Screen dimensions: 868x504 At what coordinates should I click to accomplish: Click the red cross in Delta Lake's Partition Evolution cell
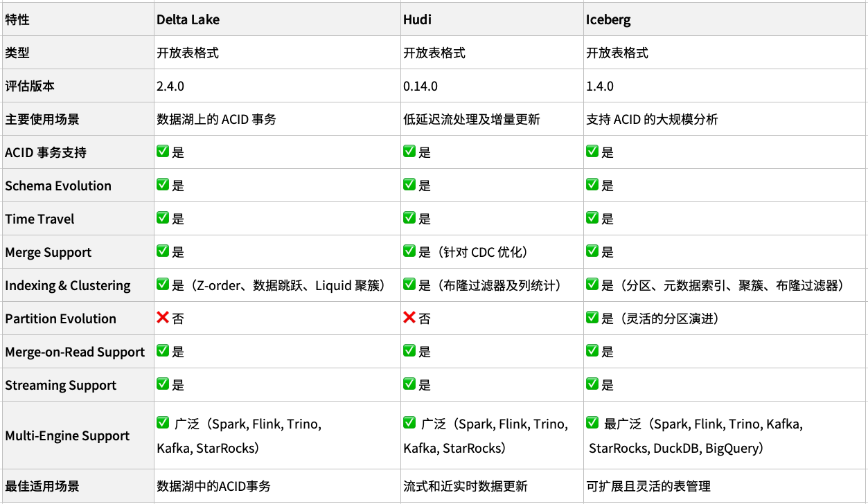point(163,318)
